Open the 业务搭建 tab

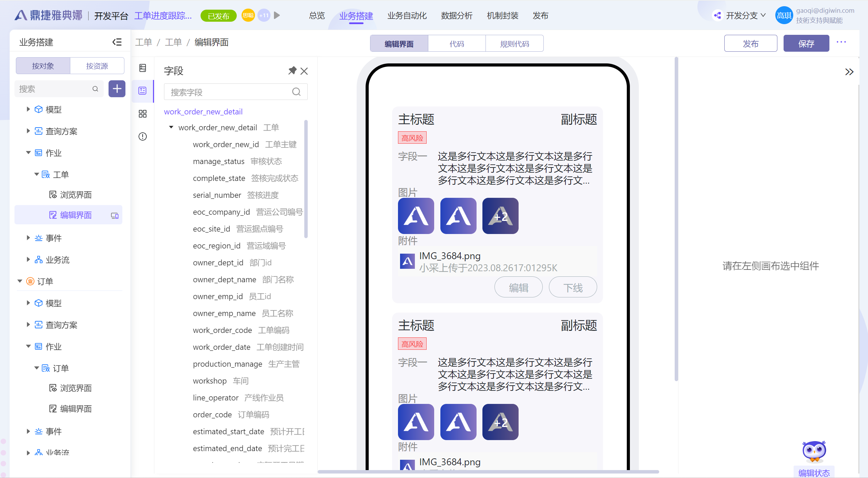(356, 16)
